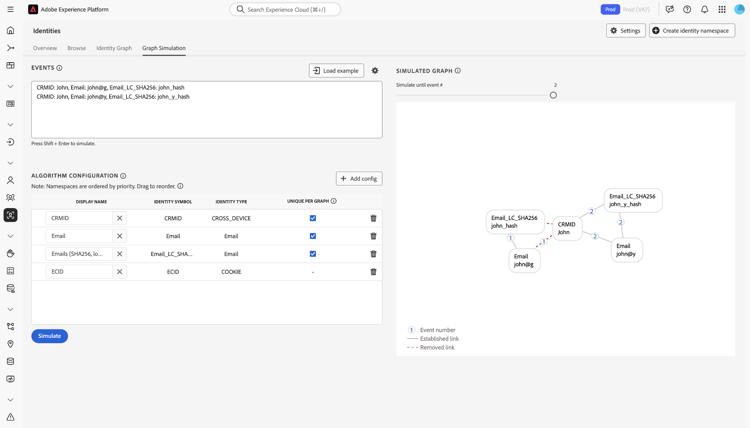Click the Home icon in sidebar
The image size is (750, 428).
pos(11,30)
